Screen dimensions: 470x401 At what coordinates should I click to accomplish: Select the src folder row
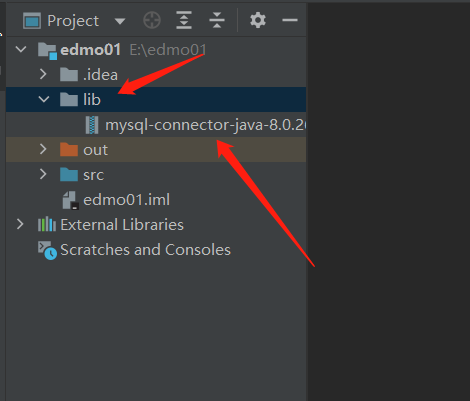[x=156, y=175]
